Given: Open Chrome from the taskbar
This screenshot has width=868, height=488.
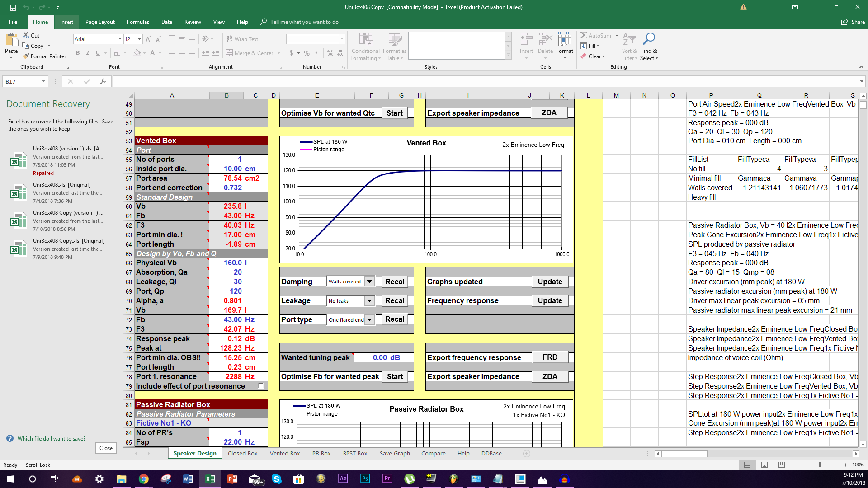Looking at the screenshot, I should tap(144, 479).
